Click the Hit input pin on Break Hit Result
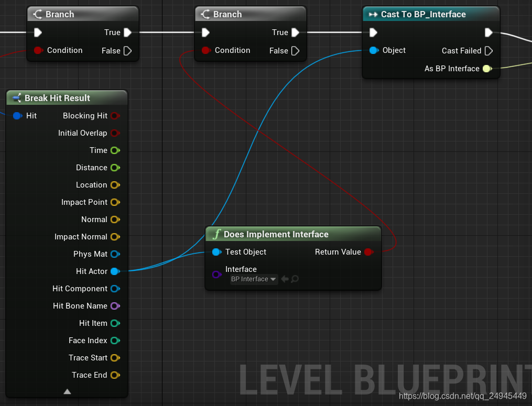532x406 pixels. 17,116
